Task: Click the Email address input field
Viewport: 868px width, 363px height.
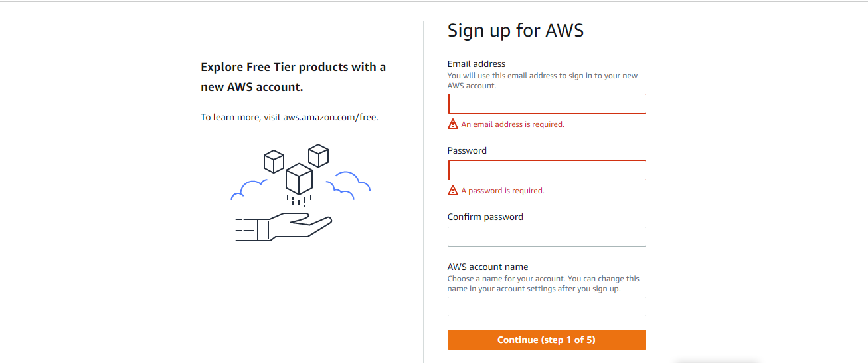Action: click(547, 104)
